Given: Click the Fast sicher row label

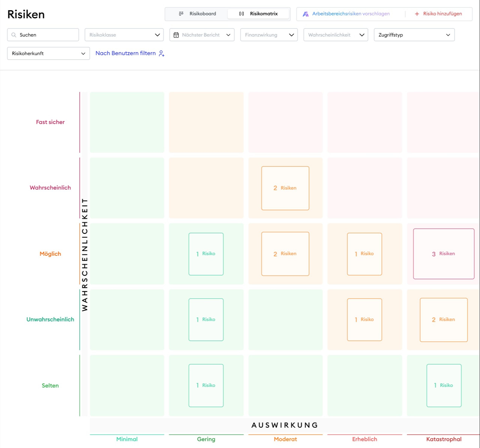Looking at the screenshot, I should [50, 122].
